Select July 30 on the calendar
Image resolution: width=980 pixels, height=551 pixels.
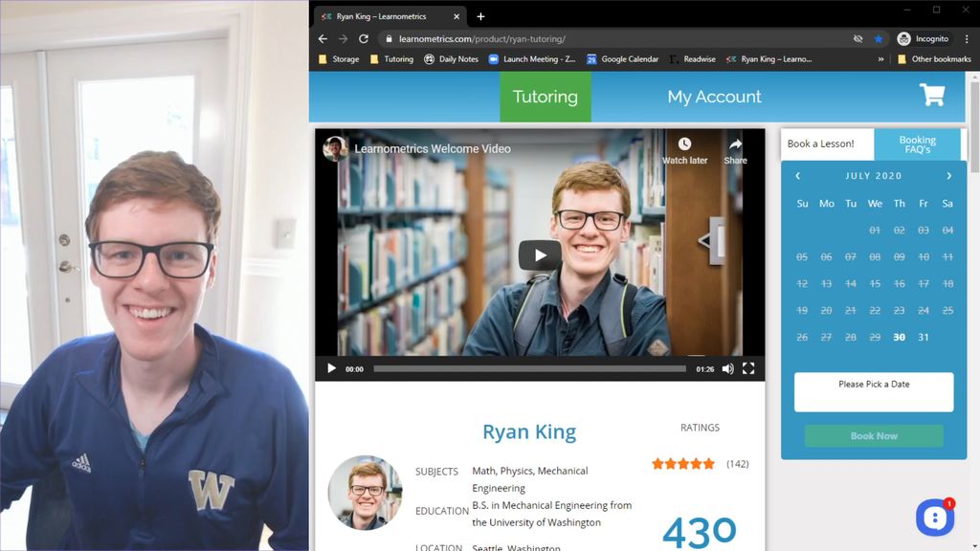(899, 338)
